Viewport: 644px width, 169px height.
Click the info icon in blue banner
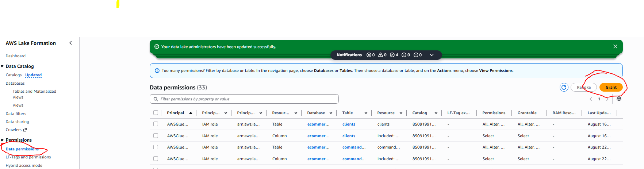[x=157, y=71]
